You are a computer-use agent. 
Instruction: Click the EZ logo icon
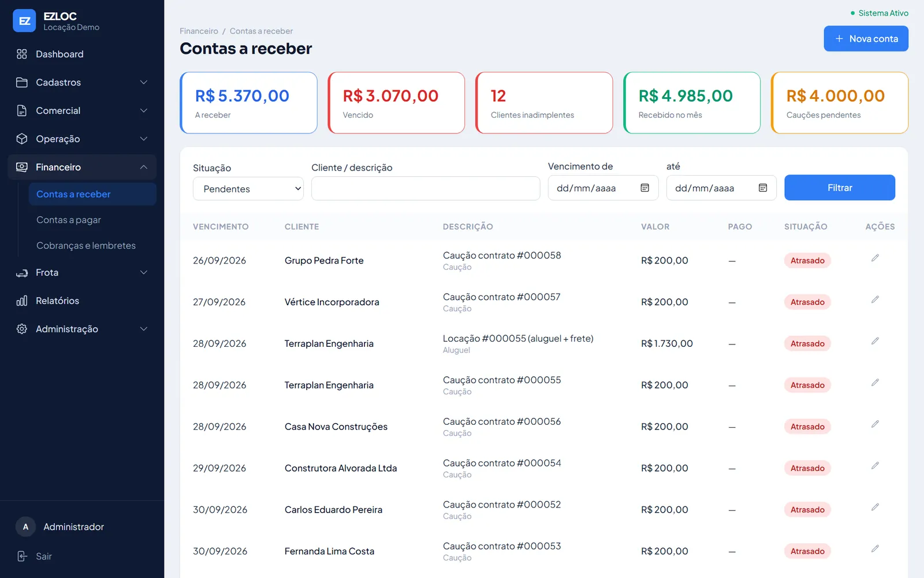24,21
